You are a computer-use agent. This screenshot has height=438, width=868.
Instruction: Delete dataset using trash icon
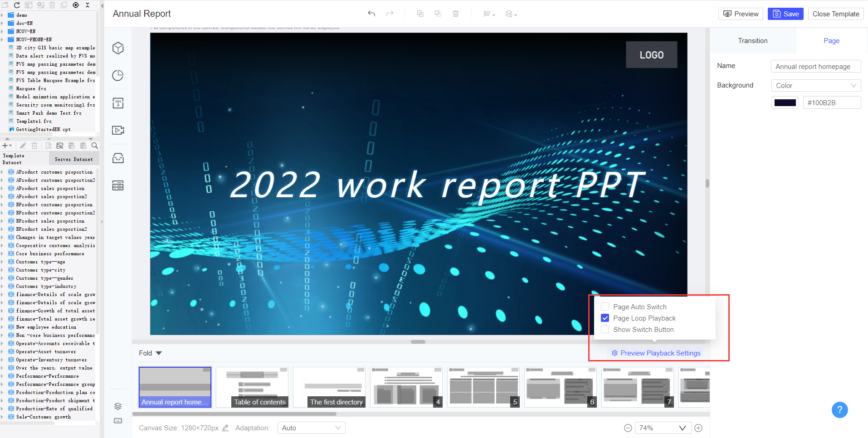[34, 146]
